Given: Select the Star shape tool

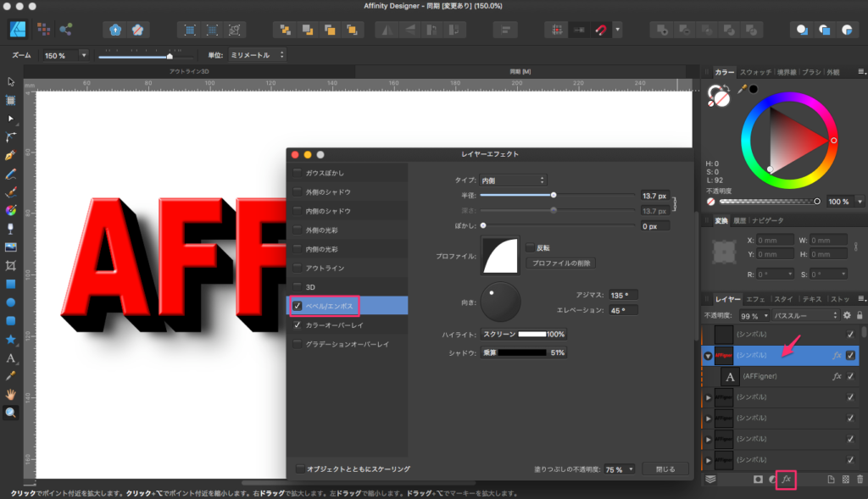Looking at the screenshot, I should pos(11,339).
